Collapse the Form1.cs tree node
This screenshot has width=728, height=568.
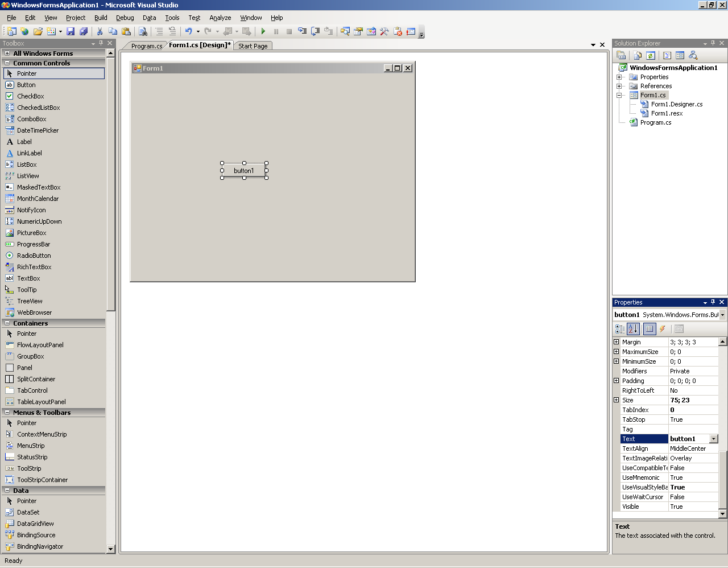619,95
